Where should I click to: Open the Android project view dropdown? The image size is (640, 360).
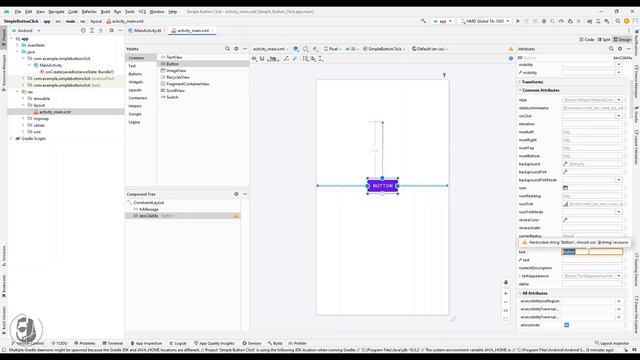click(27, 31)
